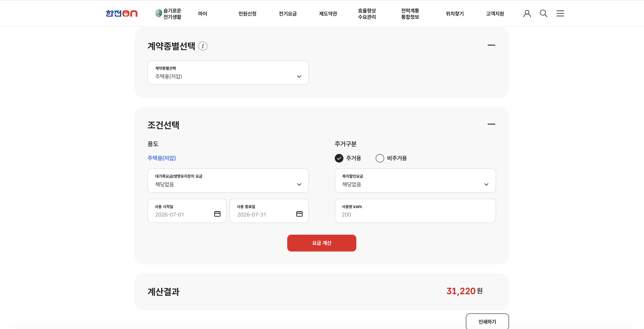Viewport: 644px width, 329px height.
Task: Click the 요금 계산 button
Action: [x=322, y=243]
